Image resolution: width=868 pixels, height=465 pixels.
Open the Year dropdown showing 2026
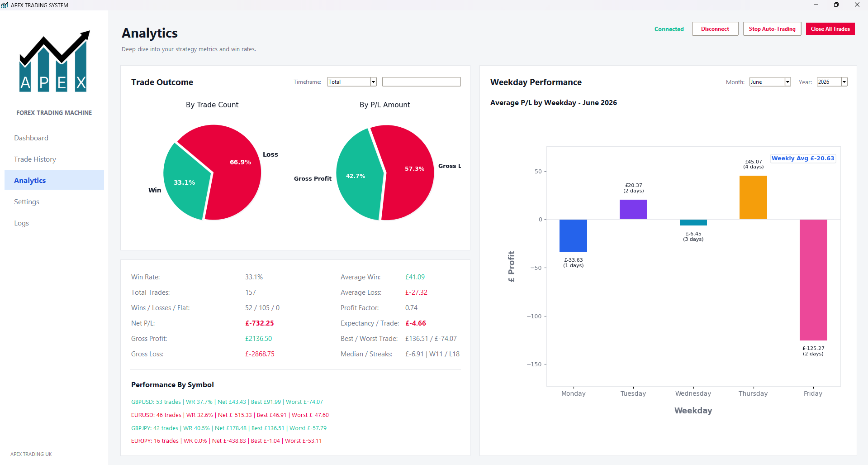[832, 82]
